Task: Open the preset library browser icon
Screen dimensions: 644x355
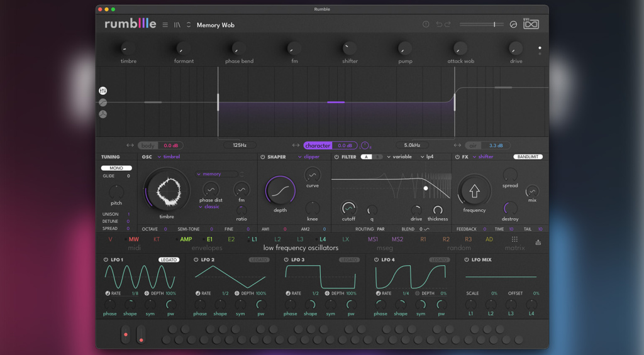Action: pos(177,25)
